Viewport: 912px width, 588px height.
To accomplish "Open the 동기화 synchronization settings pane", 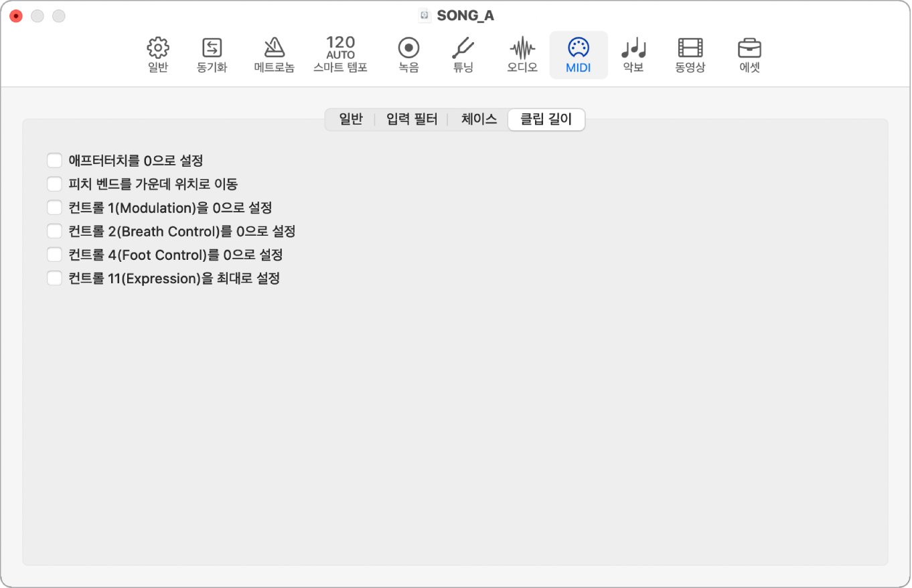I will coord(212,55).
